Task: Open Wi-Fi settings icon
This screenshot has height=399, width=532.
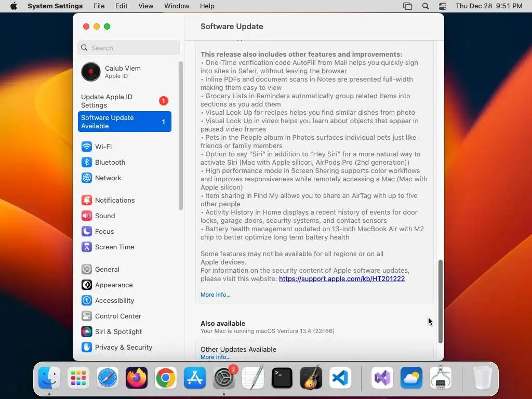Action: (87, 147)
